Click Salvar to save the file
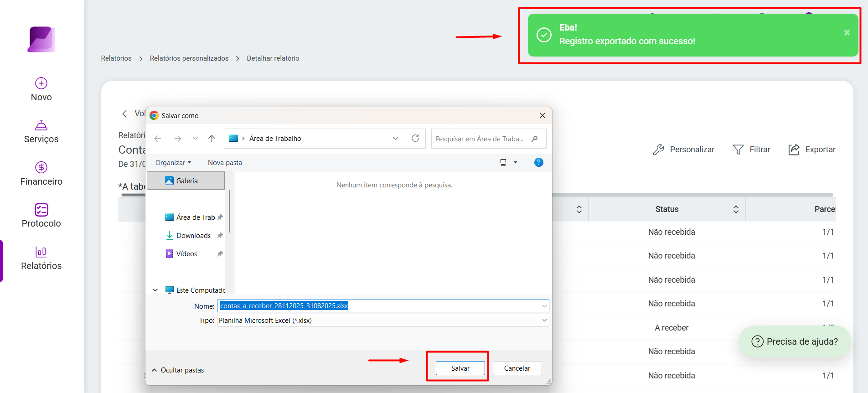 click(460, 368)
